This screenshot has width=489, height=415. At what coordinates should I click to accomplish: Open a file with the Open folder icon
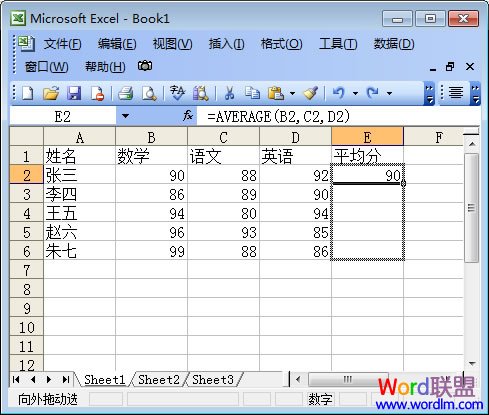click(51, 93)
